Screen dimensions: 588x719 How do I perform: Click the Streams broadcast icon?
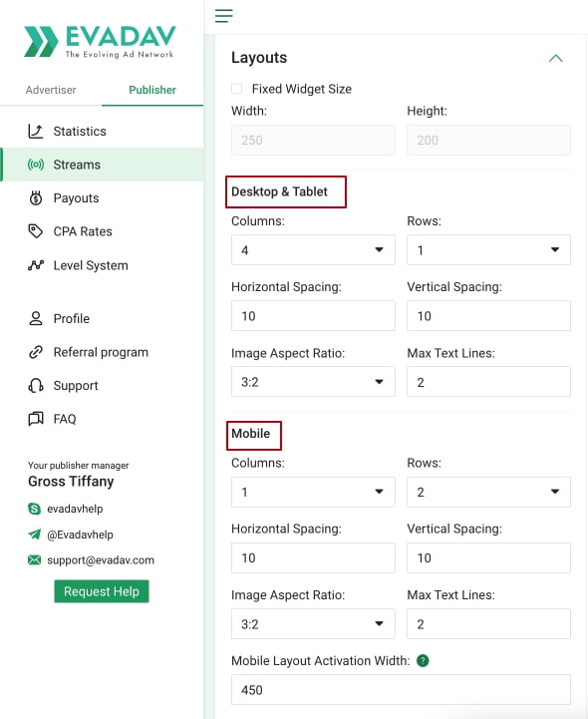click(36, 165)
